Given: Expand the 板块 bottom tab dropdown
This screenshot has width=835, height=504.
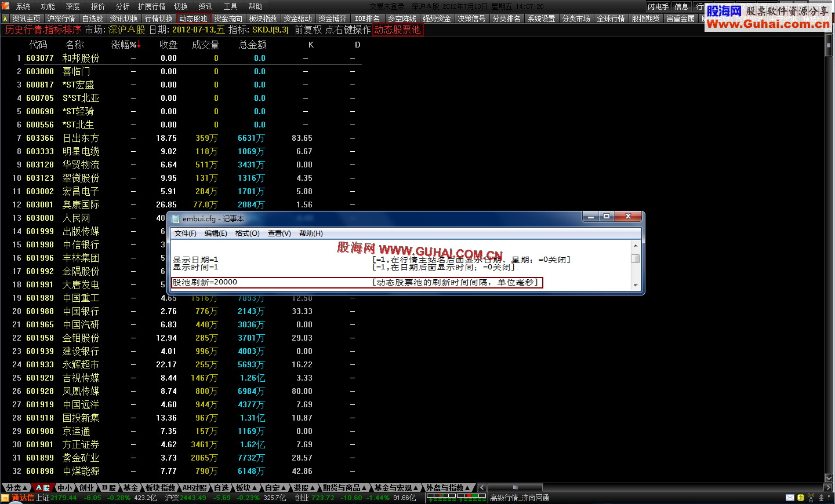Looking at the screenshot, I should (x=246, y=488).
